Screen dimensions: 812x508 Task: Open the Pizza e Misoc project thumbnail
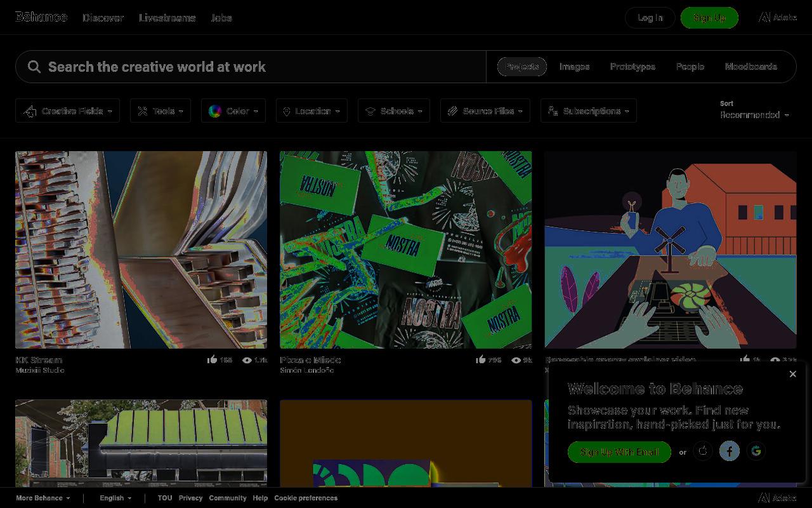405,250
